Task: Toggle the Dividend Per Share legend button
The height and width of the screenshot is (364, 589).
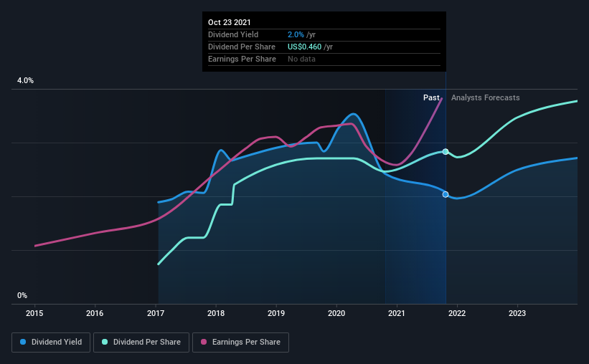Action: tap(146, 343)
